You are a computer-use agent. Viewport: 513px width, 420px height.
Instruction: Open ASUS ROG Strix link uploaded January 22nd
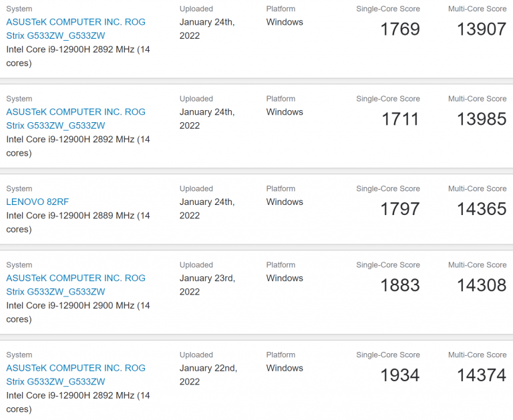tap(75, 375)
